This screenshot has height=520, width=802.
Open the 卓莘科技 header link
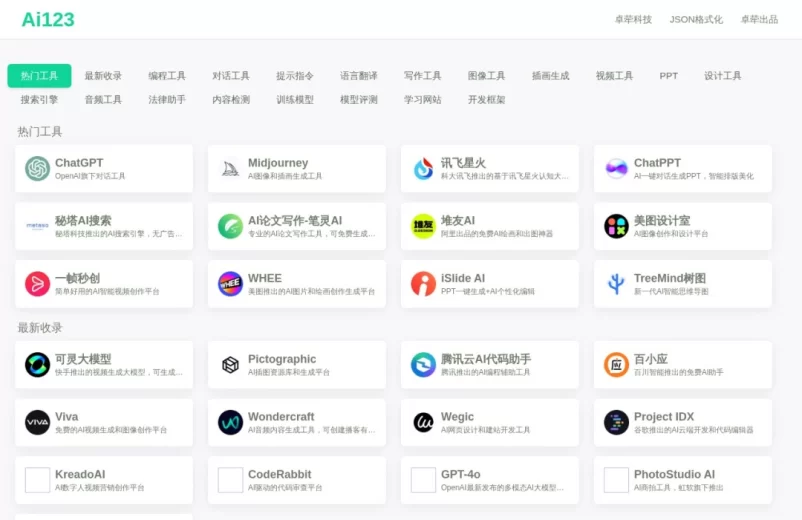(633, 19)
